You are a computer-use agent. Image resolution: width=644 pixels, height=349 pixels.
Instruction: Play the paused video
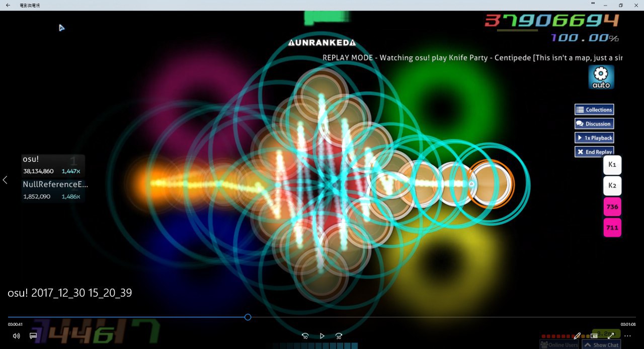coord(322,336)
